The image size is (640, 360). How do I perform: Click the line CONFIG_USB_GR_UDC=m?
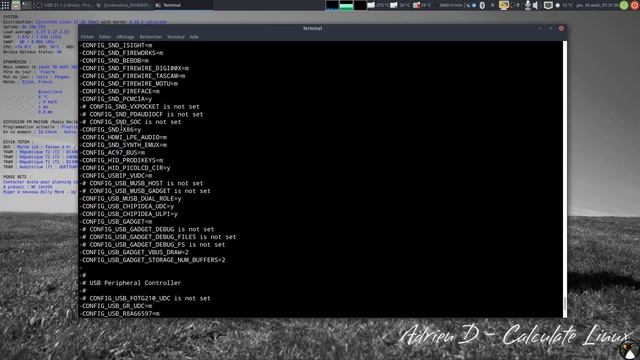[x=116, y=306]
